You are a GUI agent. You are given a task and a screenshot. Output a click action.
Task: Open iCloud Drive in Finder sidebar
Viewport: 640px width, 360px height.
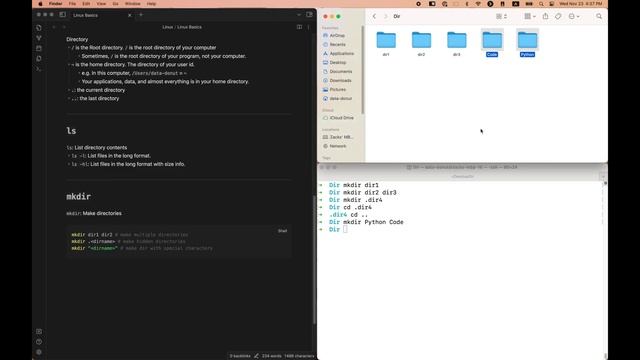[342, 118]
